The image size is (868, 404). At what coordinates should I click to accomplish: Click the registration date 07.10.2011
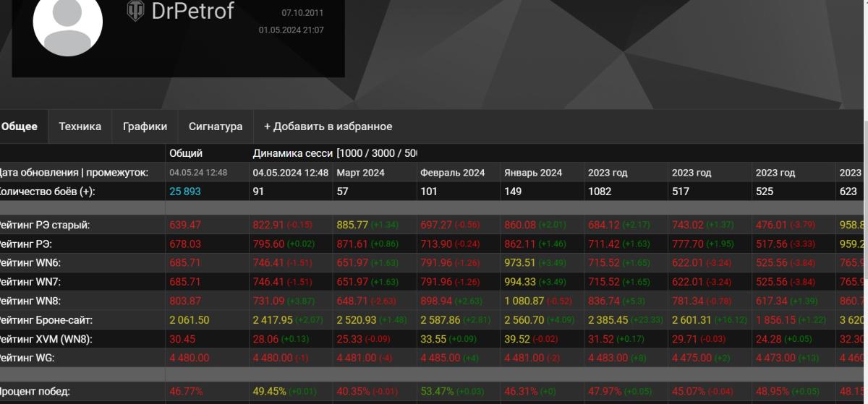302,13
